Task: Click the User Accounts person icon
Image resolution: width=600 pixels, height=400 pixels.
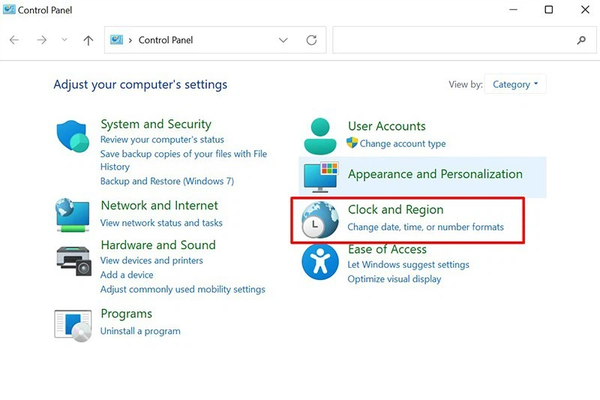Action: pyautogui.click(x=322, y=135)
